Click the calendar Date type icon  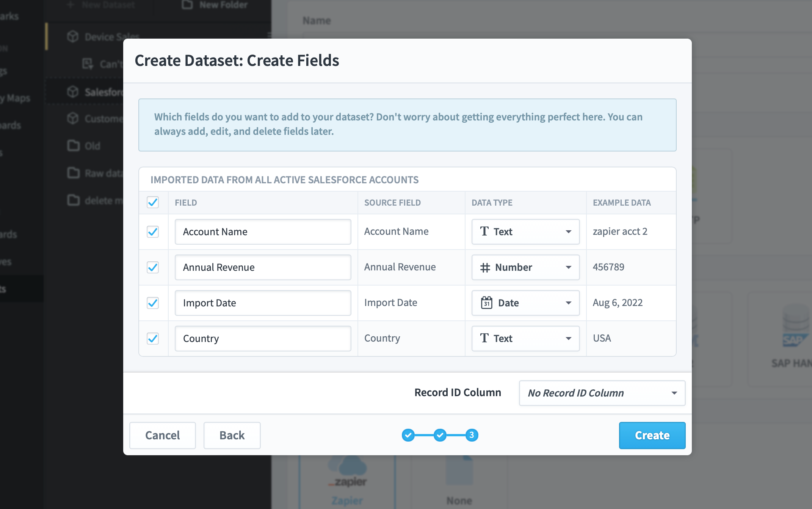pyautogui.click(x=487, y=303)
